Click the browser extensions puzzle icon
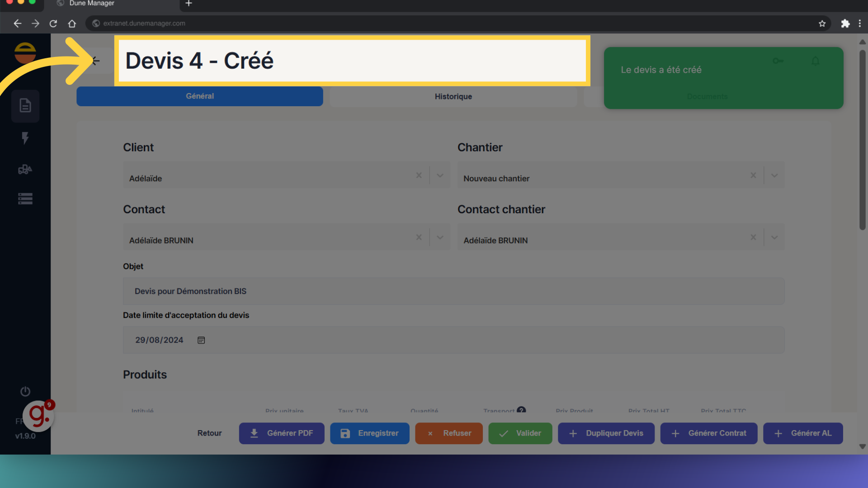Screen dimensions: 868x488 point(845,23)
